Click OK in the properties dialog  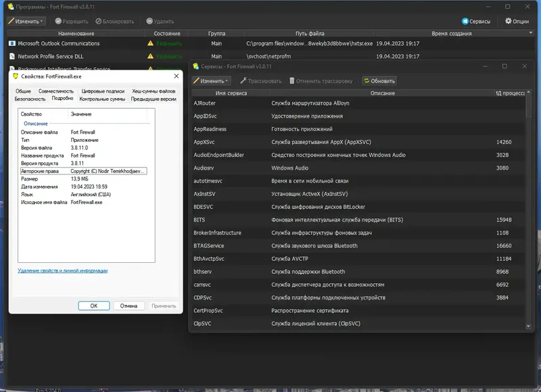pos(94,305)
